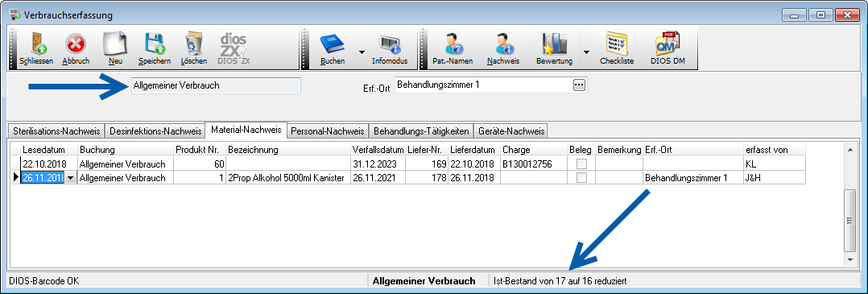Screen dimensions: 868x294
Task: Click the Pat.-Namen icon
Action: point(453,44)
